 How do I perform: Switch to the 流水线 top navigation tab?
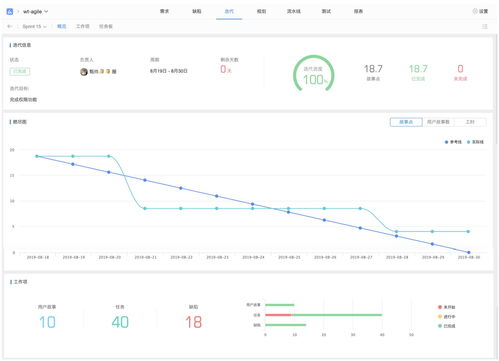click(x=294, y=11)
